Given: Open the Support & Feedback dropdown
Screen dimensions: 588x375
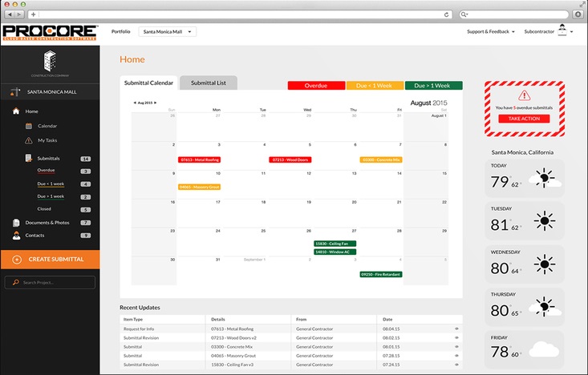Looking at the screenshot, I should [490, 31].
